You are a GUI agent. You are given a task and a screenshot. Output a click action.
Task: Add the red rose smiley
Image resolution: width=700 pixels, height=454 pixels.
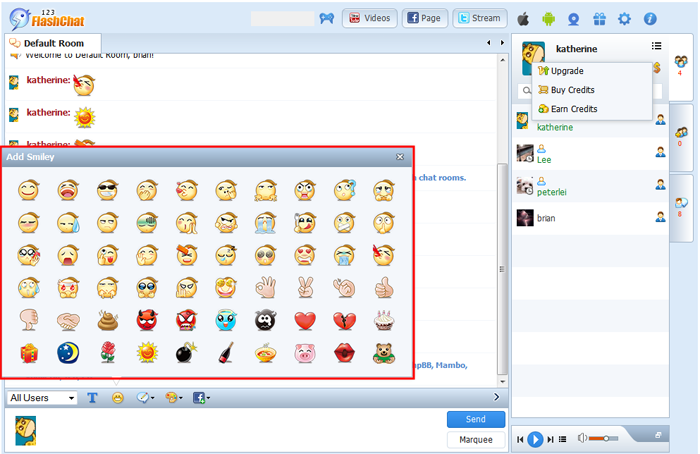(106, 353)
